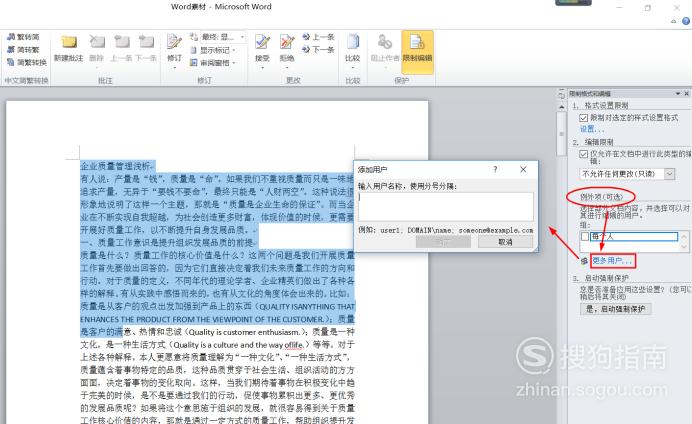
Task: Expand 拒绝 button dropdown arrow
Action: (x=287, y=68)
